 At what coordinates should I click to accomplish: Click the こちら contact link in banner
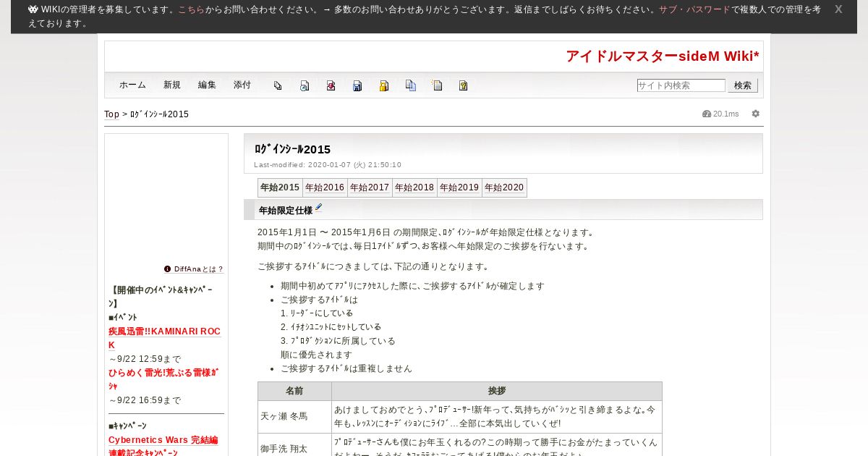[191, 9]
